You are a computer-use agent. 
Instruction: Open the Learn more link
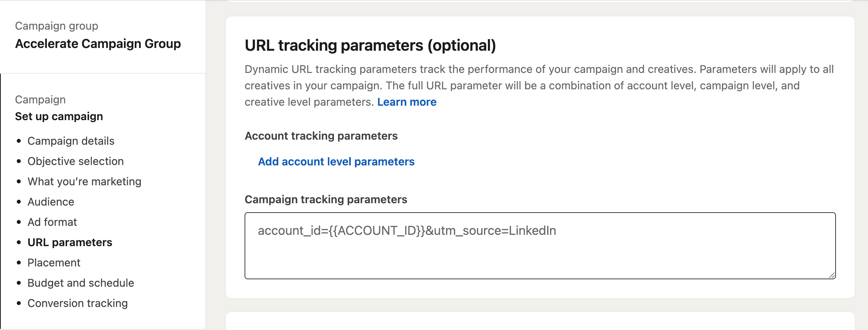coord(407,102)
